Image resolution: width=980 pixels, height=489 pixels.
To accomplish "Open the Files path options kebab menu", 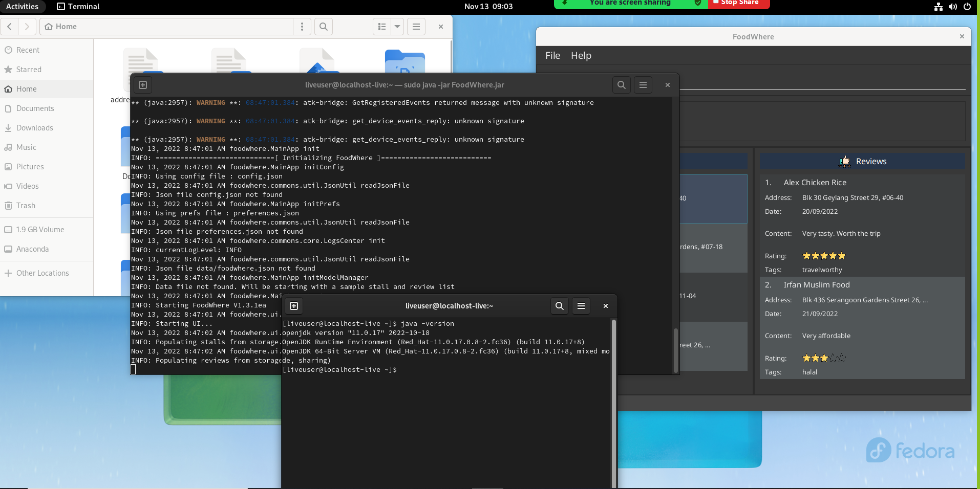I will [x=302, y=27].
